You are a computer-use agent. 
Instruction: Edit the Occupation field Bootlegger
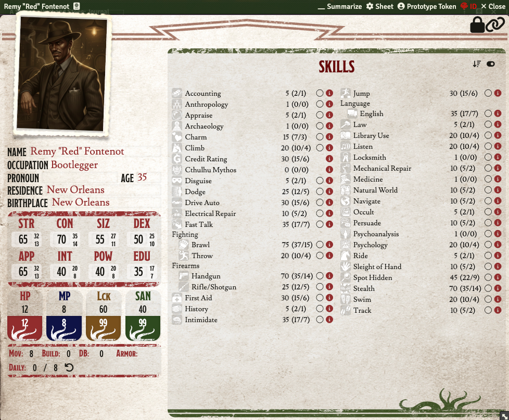(x=74, y=165)
